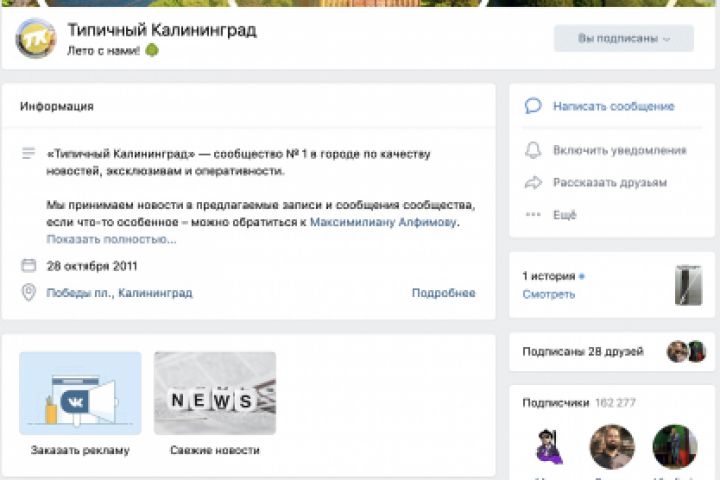This screenshot has width=720, height=480.
Task: Enable Включить уведомления
Action: pyautogui.click(x=619, y=151)
